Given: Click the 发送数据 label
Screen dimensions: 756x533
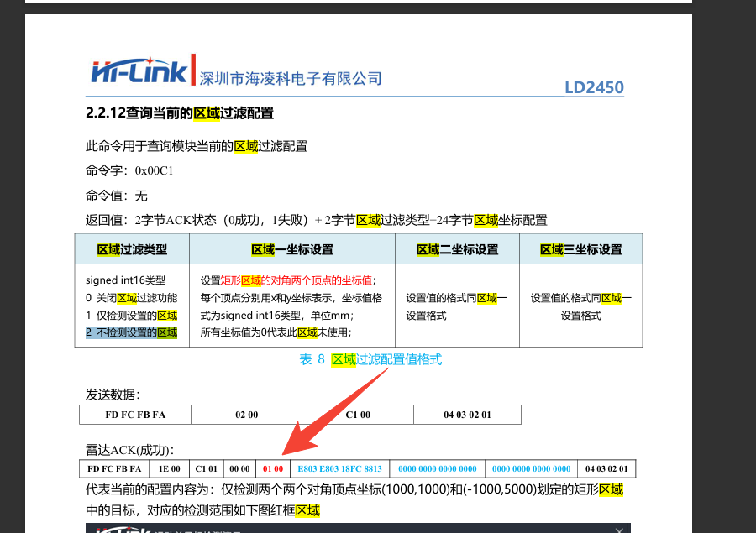Looking at the screenshot, I should [113, 395].
